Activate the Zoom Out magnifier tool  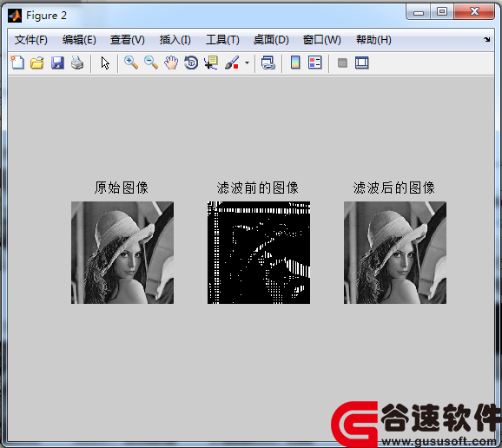coord(151,63)
